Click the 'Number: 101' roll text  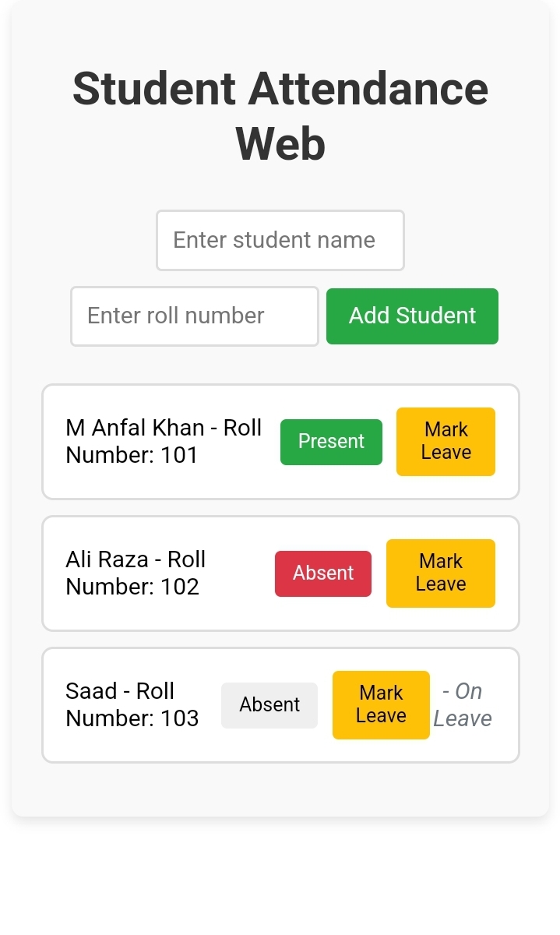(132, 455)
